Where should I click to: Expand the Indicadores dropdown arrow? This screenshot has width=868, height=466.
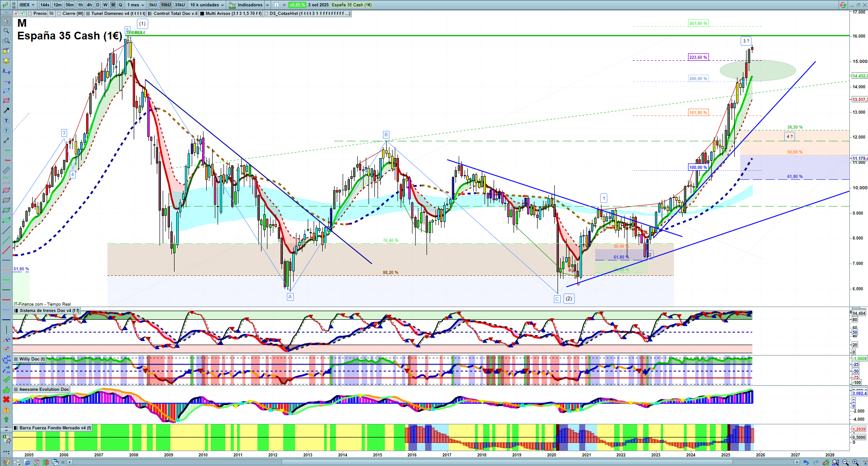click(267, 5)
